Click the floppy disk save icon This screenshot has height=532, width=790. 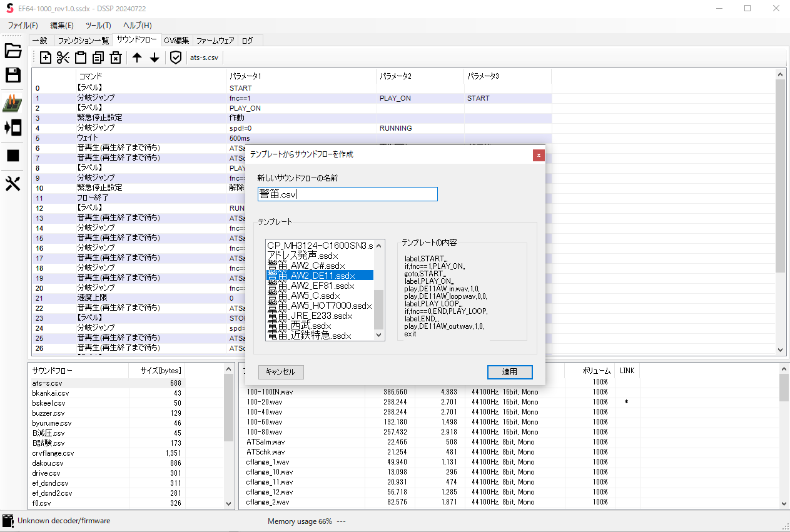(x=13, y=76)
